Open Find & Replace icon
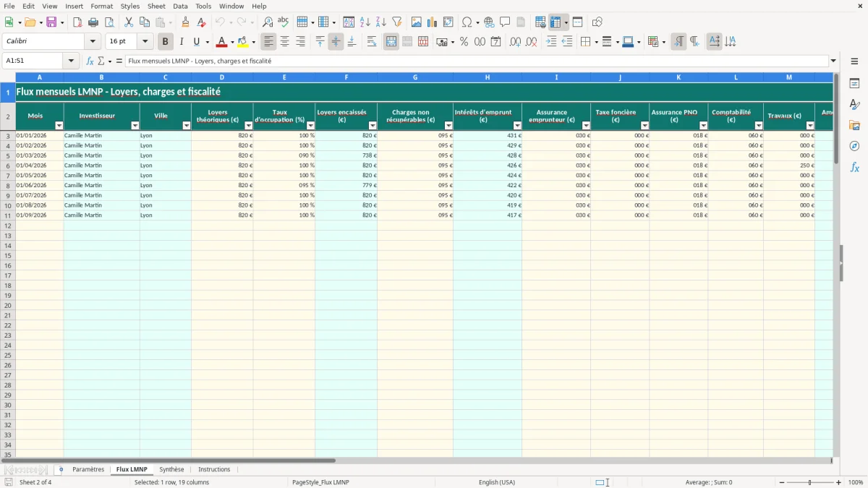868x488 pixels. 268,22
